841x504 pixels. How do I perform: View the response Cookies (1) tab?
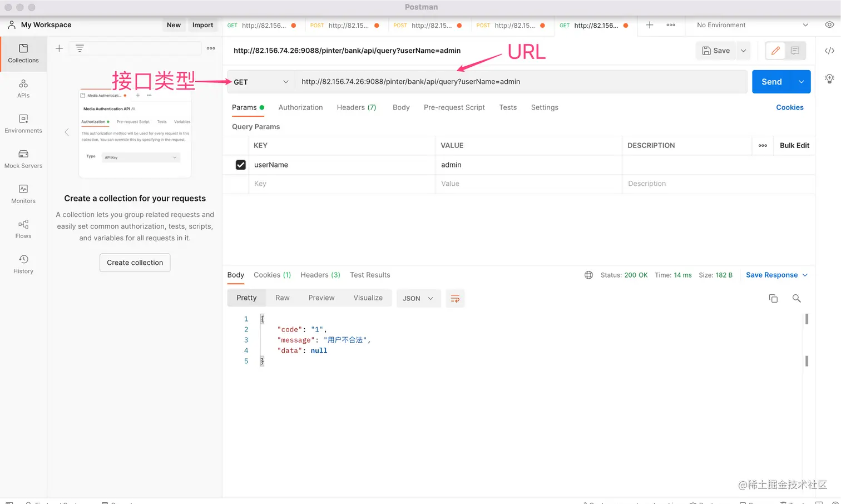pos(273,275)
